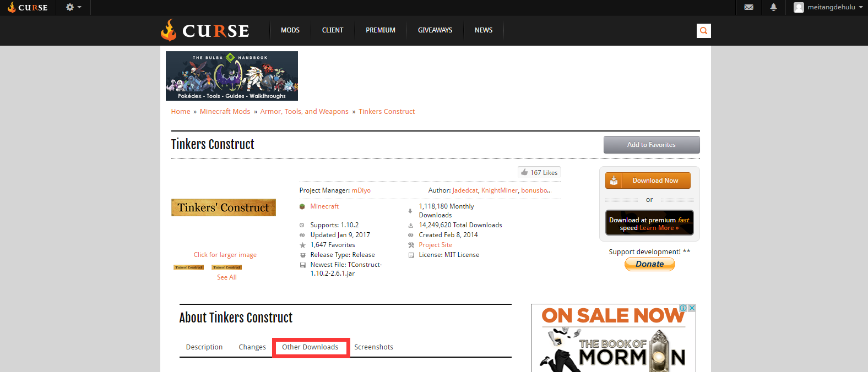Click Add to Favorites button
868x372 pixels.
(651, 145)
